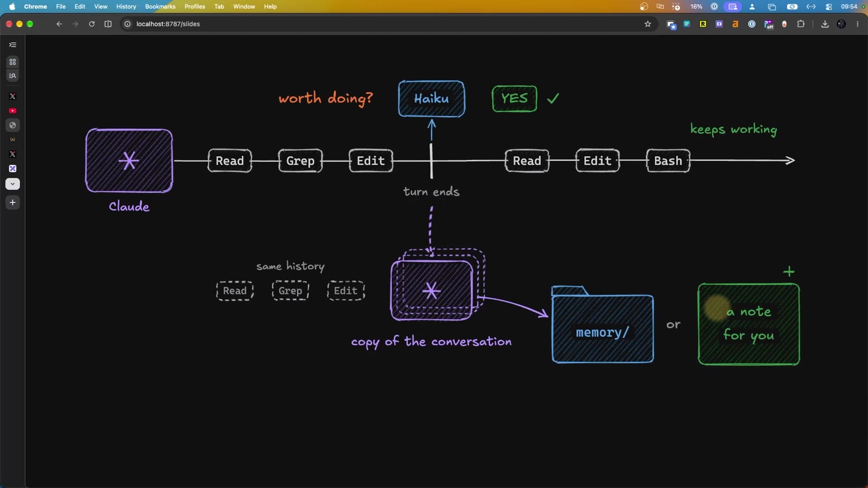Click the solid Grep step on timeline
The width and height of the screenshot is (868, 488).
[300, 160]
